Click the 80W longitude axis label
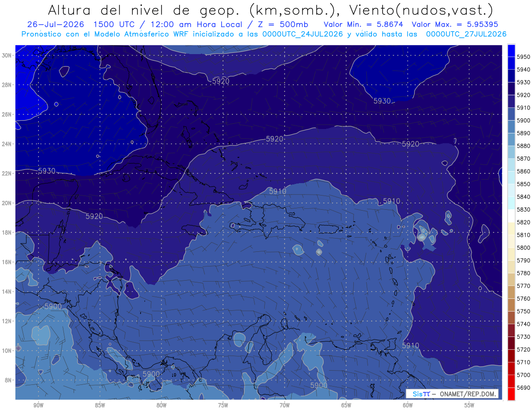This screenshot has height=411, width=532. (161, 405)
